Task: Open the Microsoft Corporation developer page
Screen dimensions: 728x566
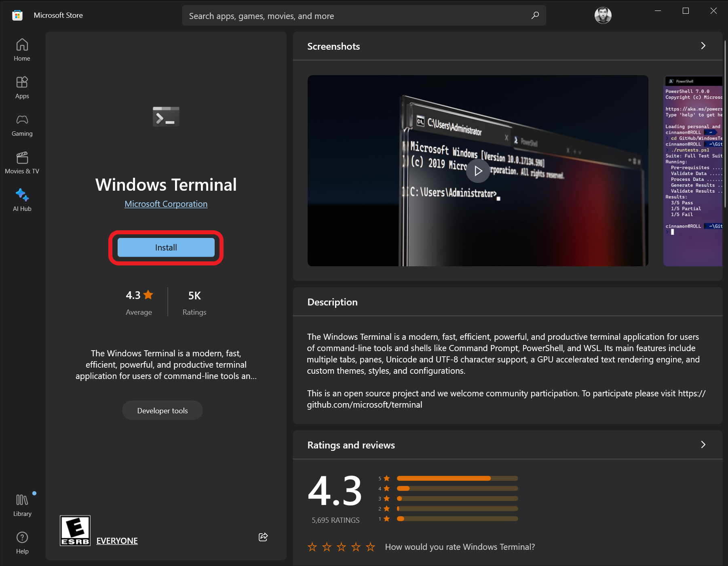Action: [x=166, y=204]
